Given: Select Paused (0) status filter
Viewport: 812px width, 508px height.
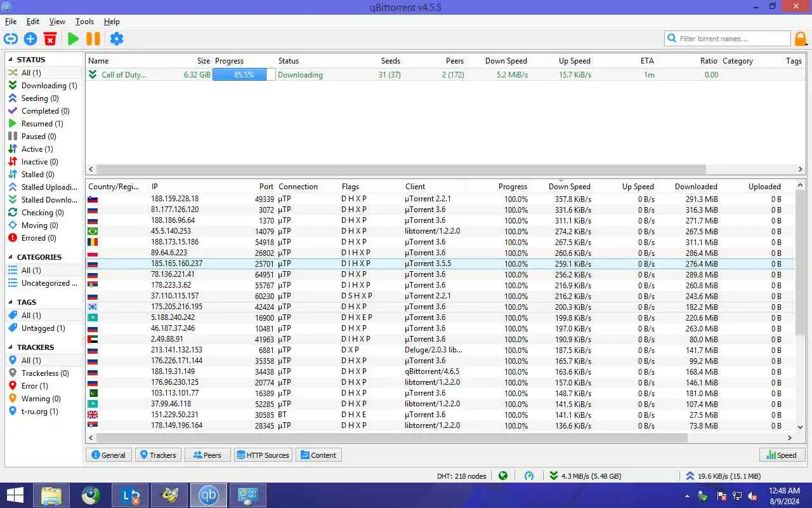Looking at the screenshot, I should [44, 137].
